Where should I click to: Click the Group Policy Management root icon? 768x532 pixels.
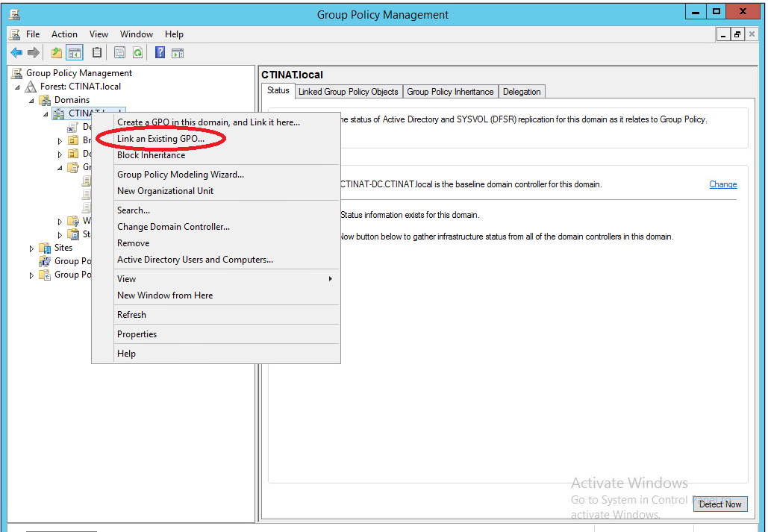[x=16, y=73]
